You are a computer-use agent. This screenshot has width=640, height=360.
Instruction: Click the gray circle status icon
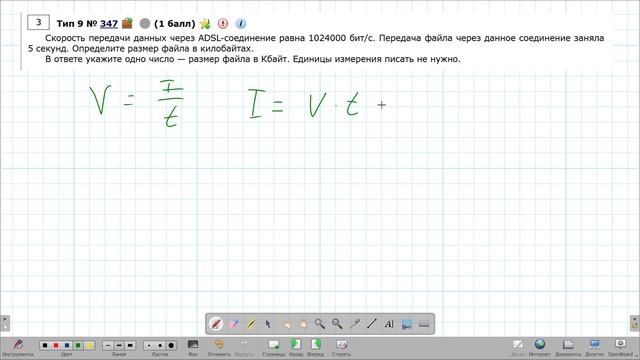144,24
